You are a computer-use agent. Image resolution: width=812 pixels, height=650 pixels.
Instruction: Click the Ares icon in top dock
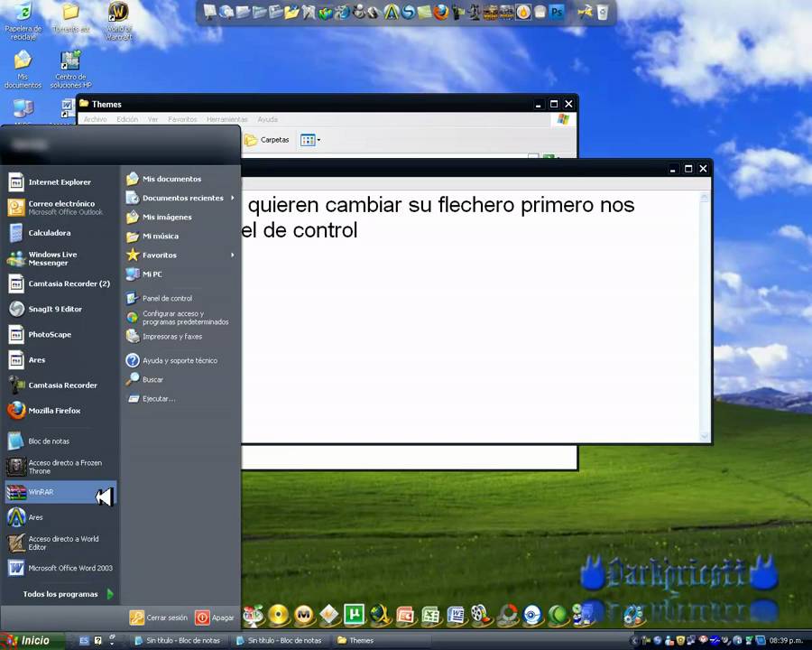point(391,12)
